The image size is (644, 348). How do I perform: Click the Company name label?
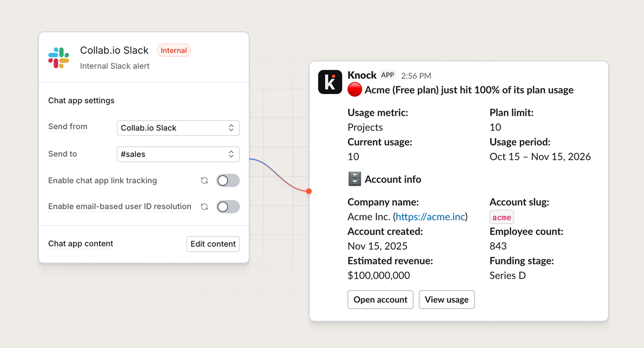383,202
